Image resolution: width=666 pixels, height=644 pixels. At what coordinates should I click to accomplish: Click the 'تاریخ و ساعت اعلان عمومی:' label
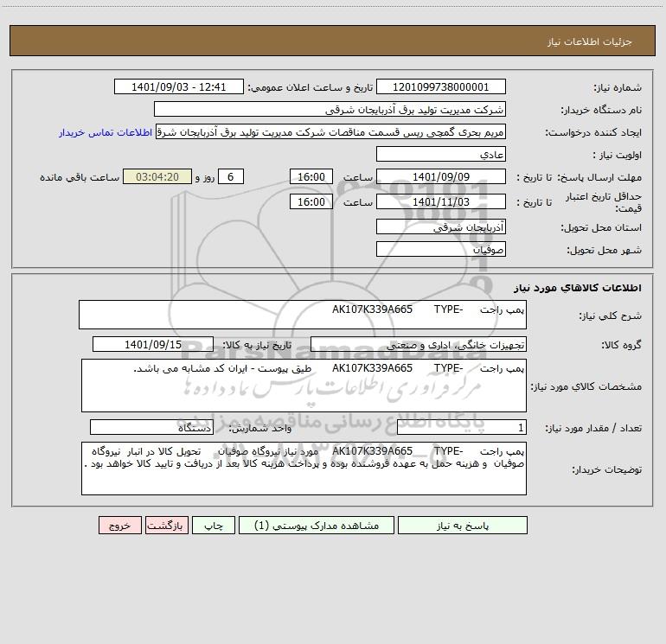pyautogui.click(x=311, y=87)
